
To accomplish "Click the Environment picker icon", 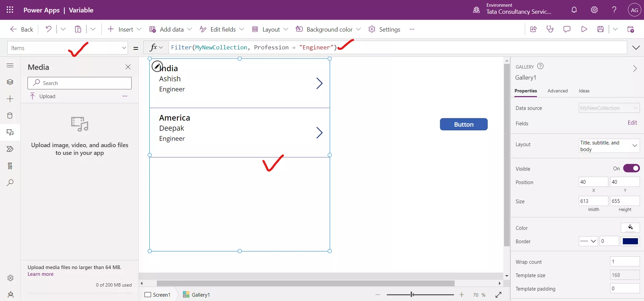I will tap(476, 10).
